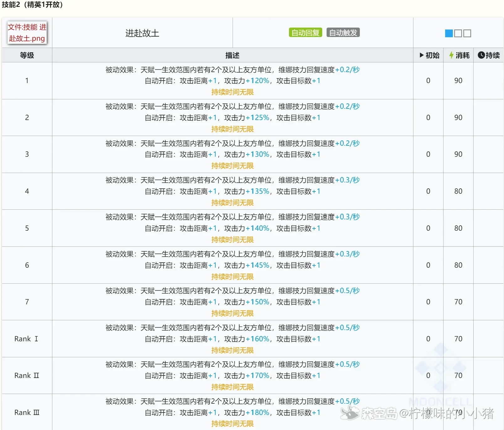The height and width of the screenshot is (430, 504).
Task: Click the green lightning icon beside 消耗
Action: coord(451,55)
